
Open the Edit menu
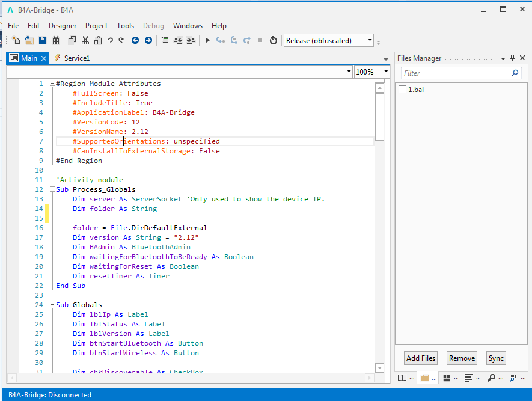click(x=34, y=26)
